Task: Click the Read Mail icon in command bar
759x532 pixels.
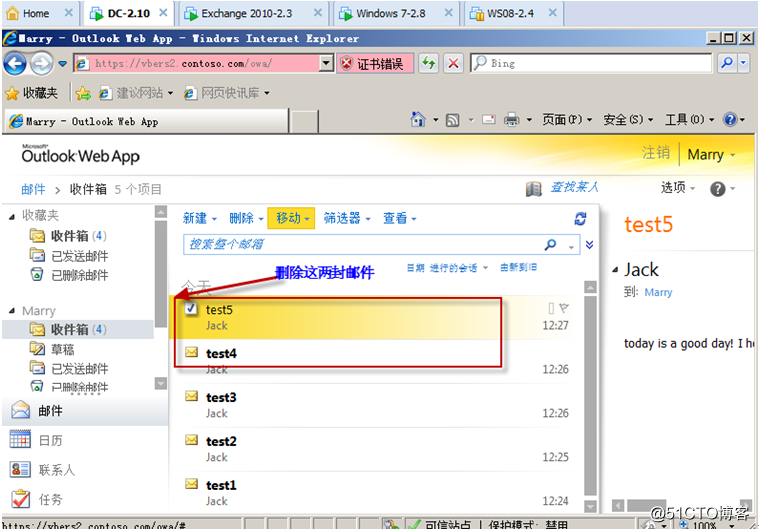Action: point(489,119)
